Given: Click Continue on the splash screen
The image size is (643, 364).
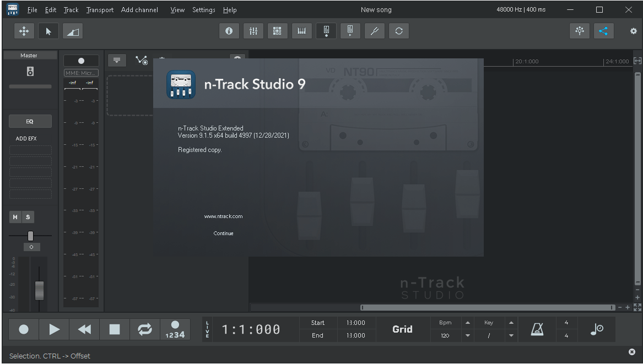Looking at the screenshot, I should (x=223, y=233).
